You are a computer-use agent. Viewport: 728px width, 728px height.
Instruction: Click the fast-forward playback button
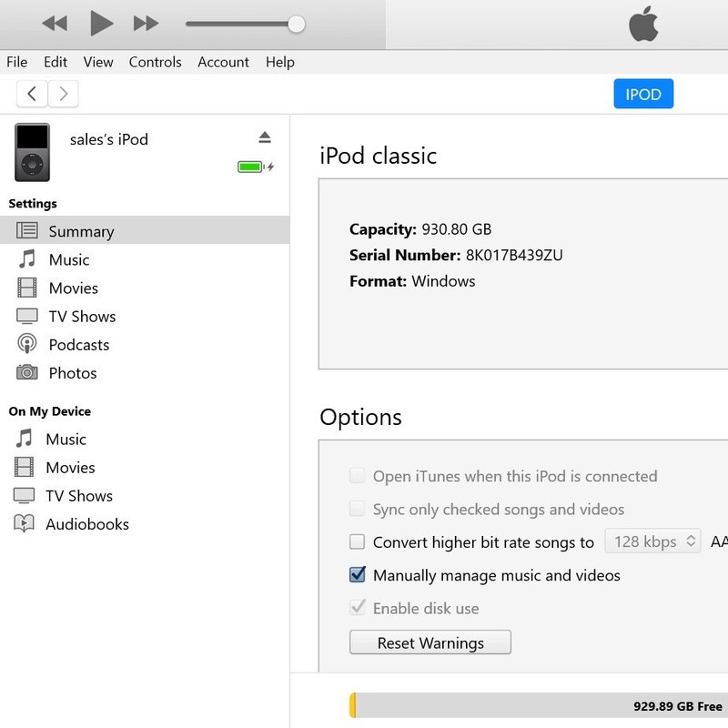tap(146, 24)
